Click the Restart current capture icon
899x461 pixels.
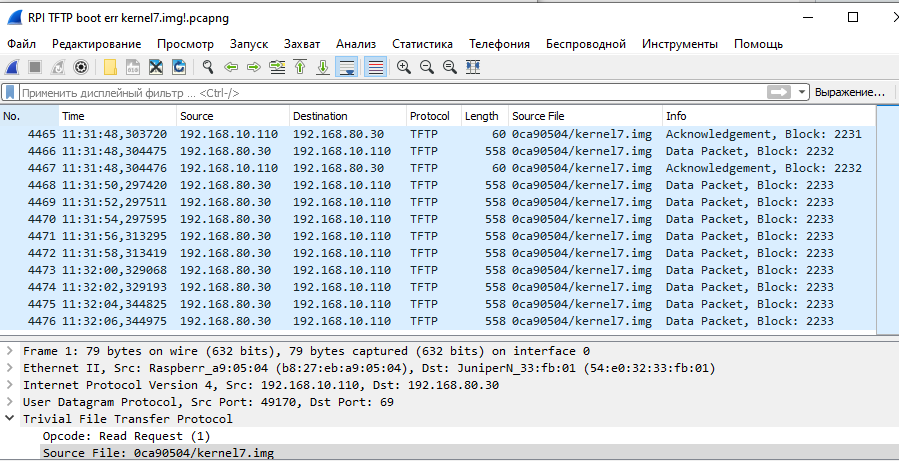pyautogui.click(x=58, y=67)
